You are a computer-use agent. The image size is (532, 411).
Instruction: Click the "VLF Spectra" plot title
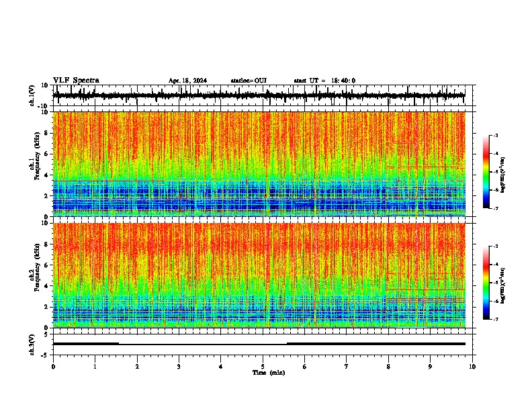click(x=76, y=81)
